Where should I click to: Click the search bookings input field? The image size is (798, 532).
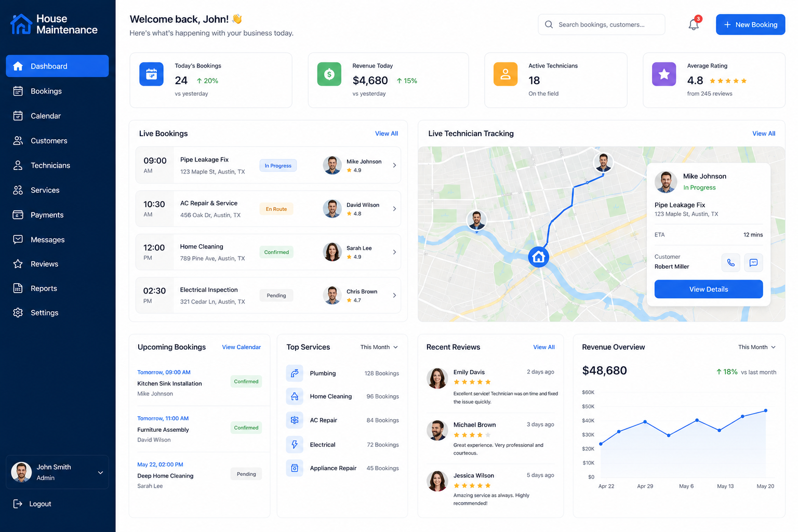pyautogui.click(x=602, y=24)
